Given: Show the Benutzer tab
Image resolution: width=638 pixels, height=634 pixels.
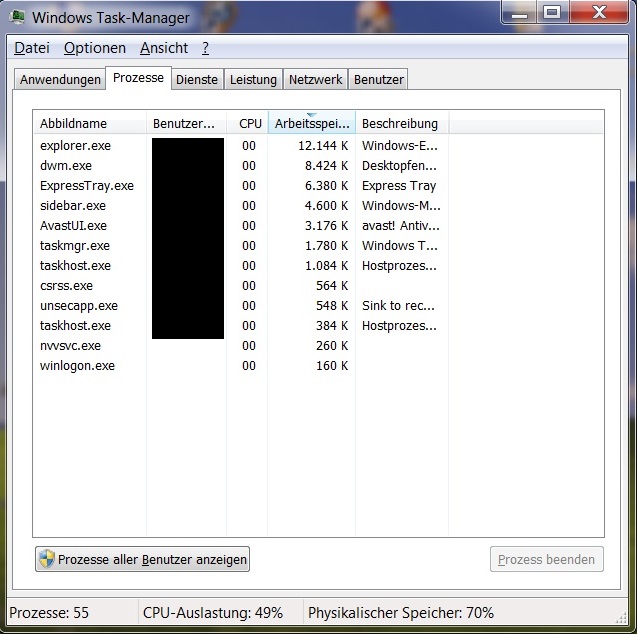Looking at the screenshot, I should click(x=378, y=79).
